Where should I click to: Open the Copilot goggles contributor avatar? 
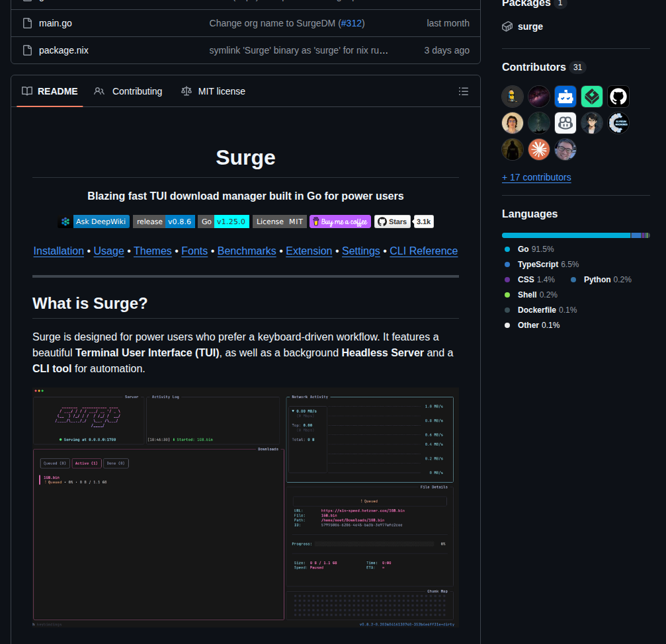click(565, 123)
